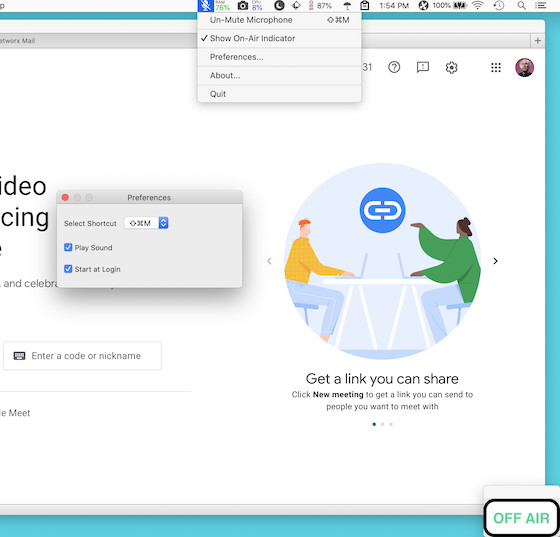This screenshot has width=560, height=537.
Task: Open the Time Machine menu icon
Action: (499, 6)
